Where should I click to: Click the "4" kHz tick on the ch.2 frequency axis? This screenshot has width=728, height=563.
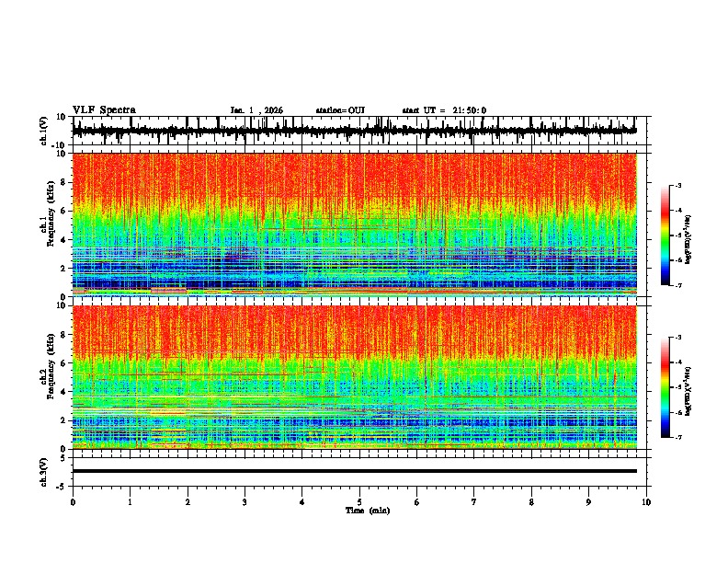(64, 392)
